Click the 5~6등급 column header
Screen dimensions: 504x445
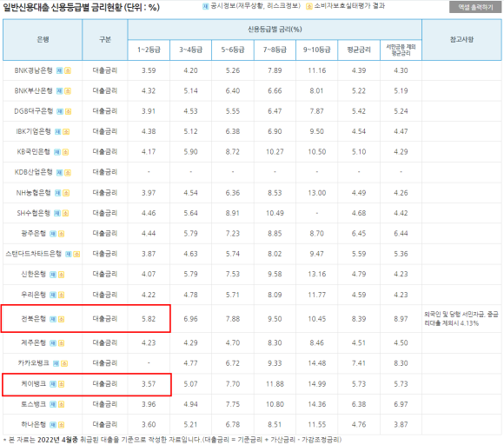pos(233,50)
